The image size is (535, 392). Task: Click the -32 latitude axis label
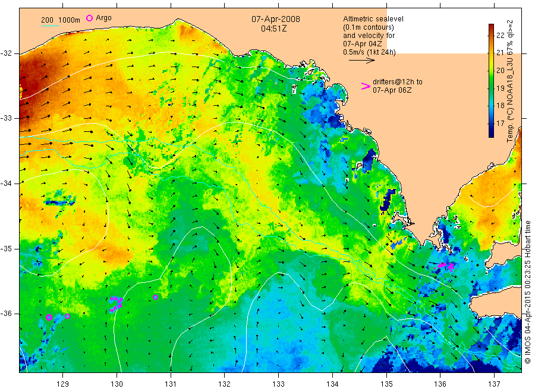tap(6, 53)
